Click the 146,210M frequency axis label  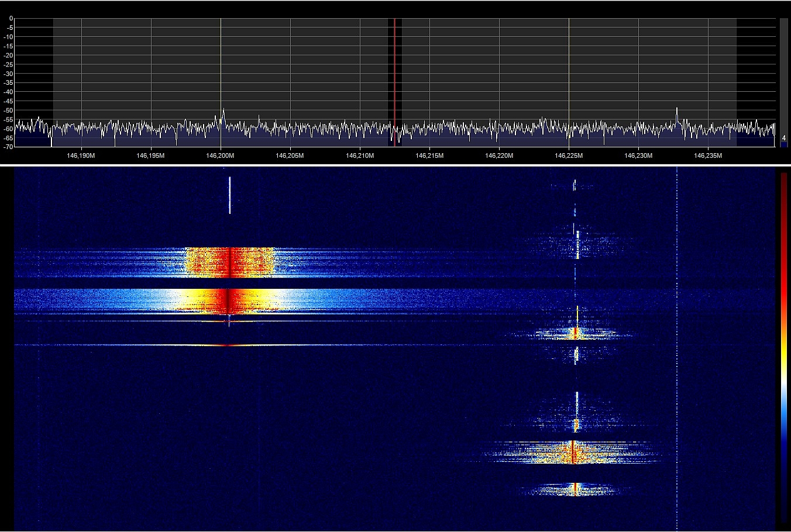click(359, 156)
